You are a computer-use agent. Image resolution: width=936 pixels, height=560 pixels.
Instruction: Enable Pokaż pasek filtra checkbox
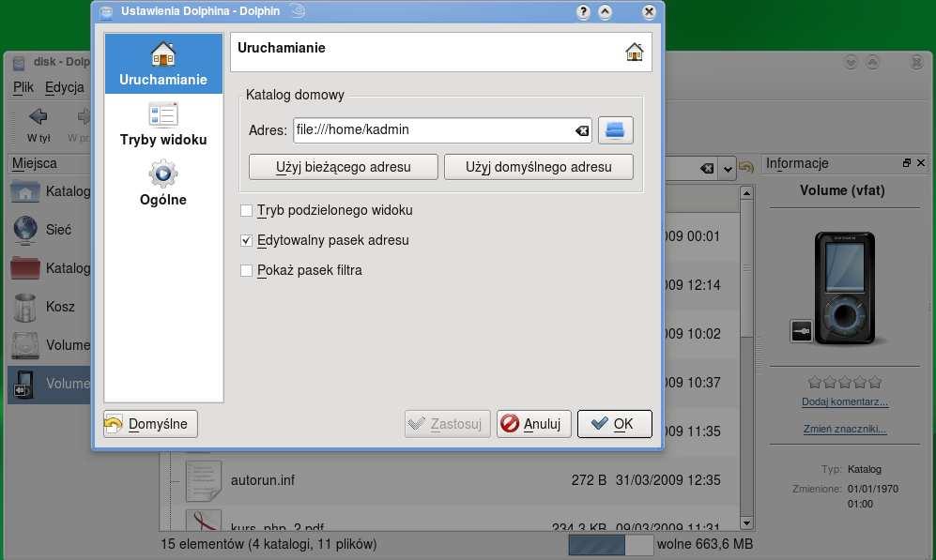click(246, 271)
